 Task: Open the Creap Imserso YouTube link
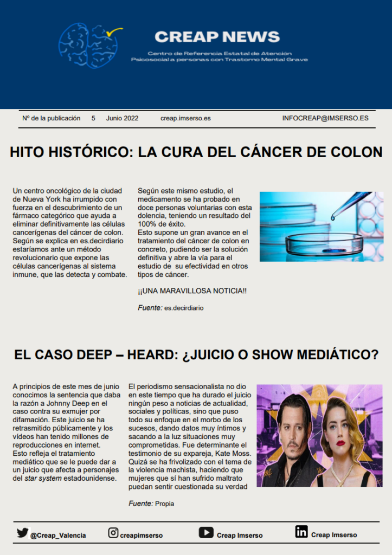(x=240, y=535)
